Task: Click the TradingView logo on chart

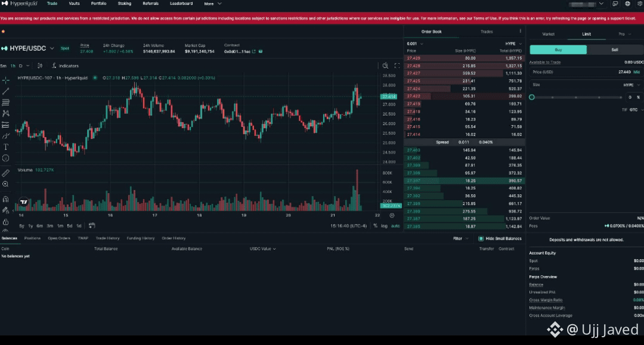Action: click(24, 202)
